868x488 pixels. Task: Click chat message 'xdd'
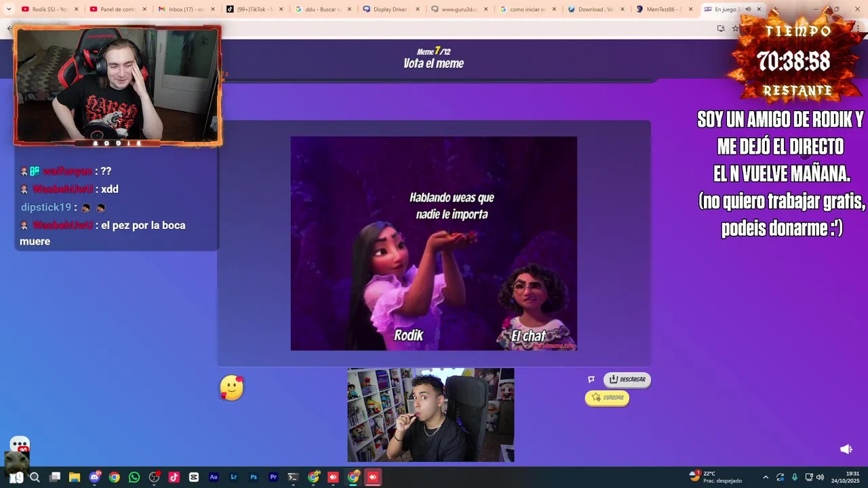110,189
